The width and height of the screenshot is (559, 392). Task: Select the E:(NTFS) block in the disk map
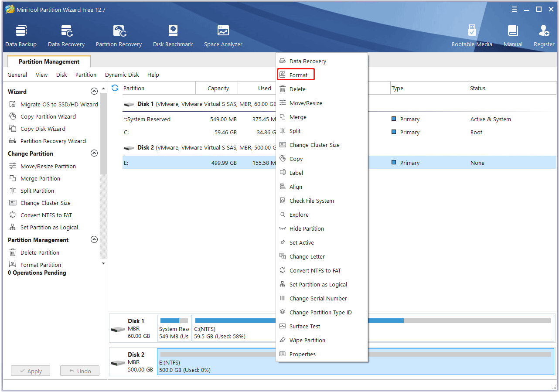pyautogui.click(x=355, y=362)
